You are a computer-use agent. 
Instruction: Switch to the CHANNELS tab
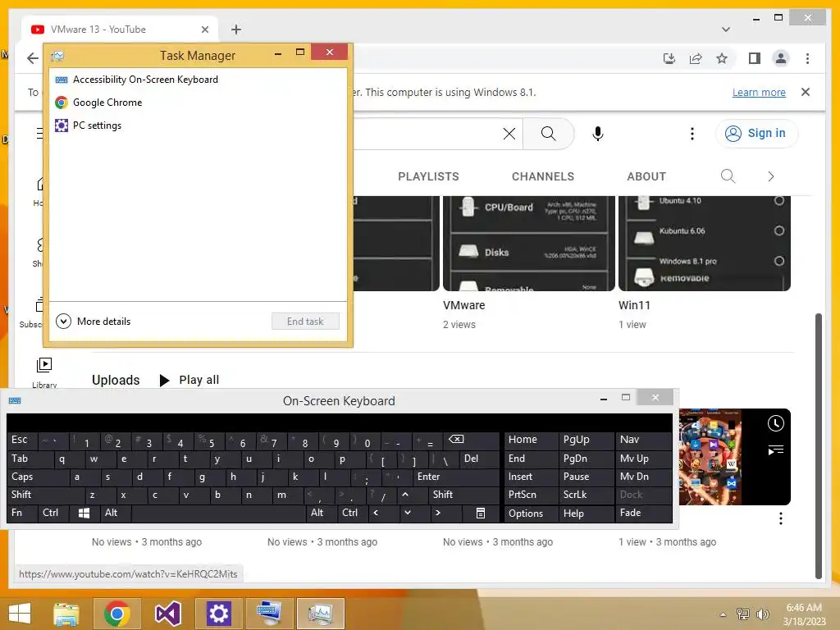point(543,176)
